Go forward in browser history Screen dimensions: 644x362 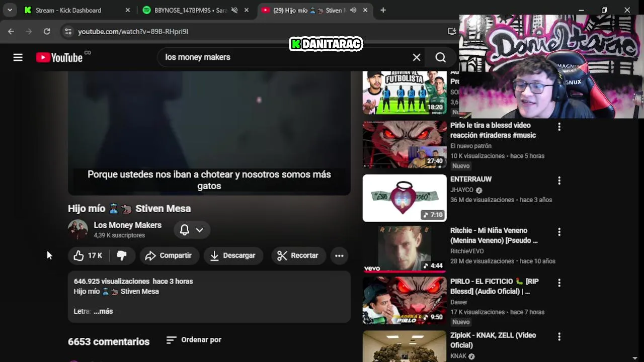[29, 31]
